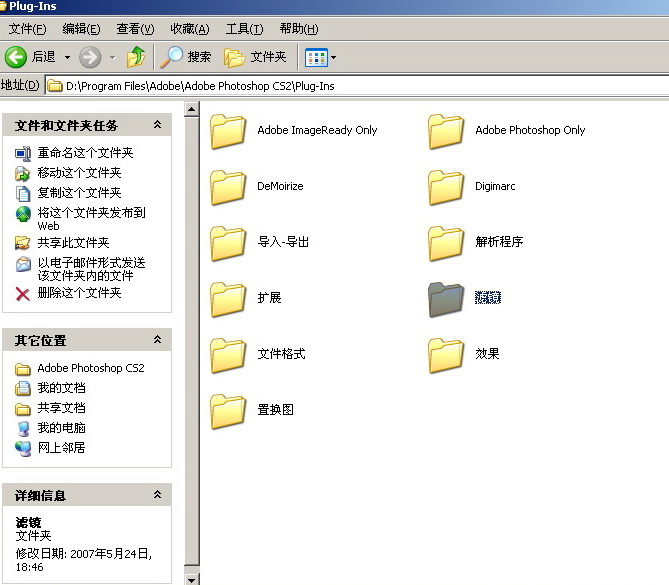
Task: Open the 工具(T) menu
Action: click(244, 29)
